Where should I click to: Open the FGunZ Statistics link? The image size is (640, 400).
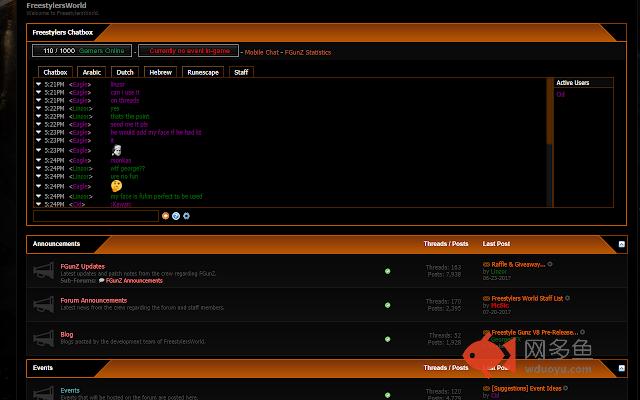(x=308, y=52)
